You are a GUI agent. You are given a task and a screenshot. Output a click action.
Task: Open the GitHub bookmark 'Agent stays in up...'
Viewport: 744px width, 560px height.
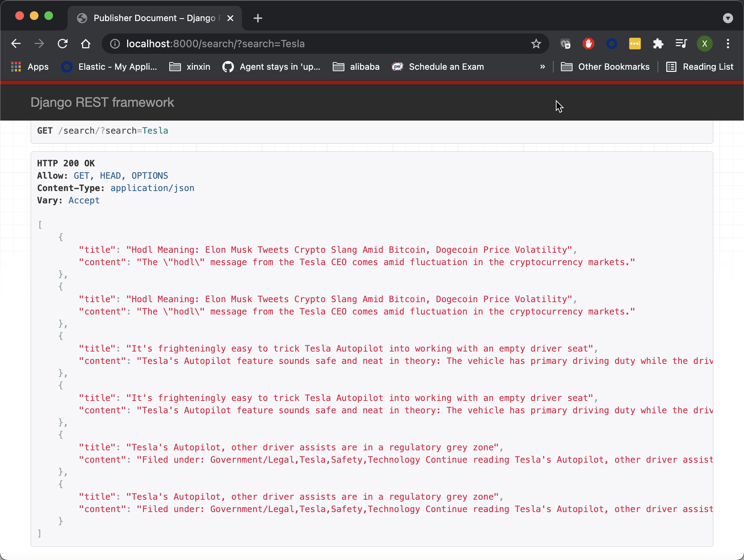click(x=271, y=67)
